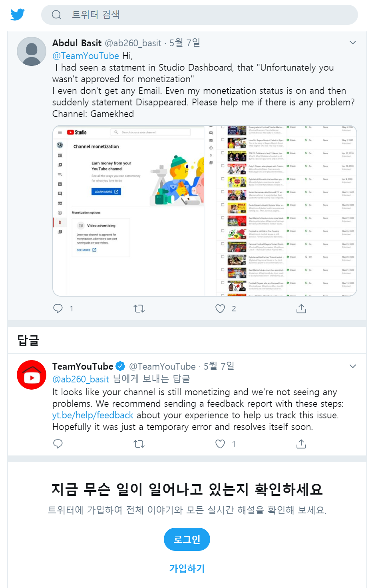Retweet the TeamYouTube reply
Viewport: 370px width, 588px height.
click(139, 444)
